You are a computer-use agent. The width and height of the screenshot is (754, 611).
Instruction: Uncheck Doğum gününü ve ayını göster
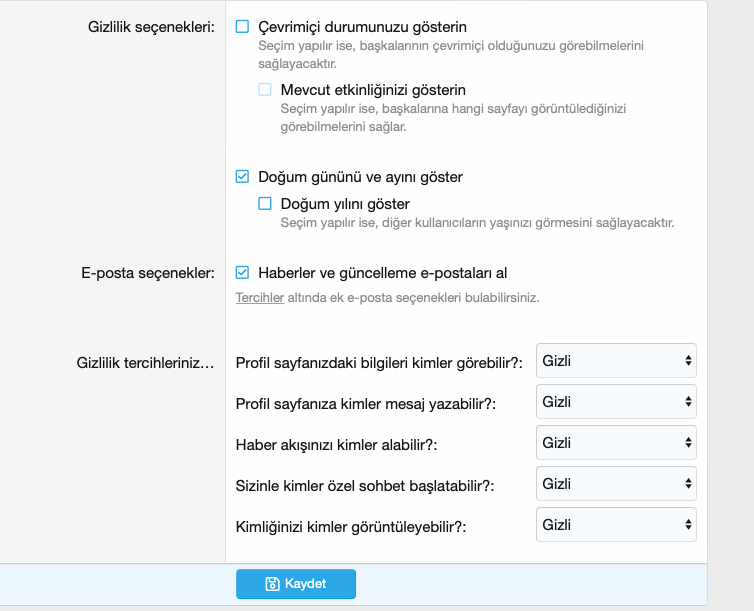click(242, 177)
